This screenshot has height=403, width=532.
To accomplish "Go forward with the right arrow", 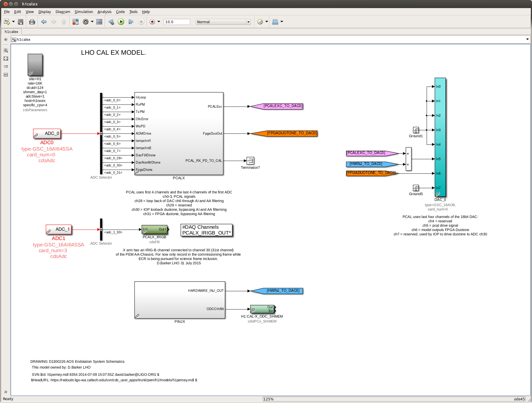I will pos(54,22).
